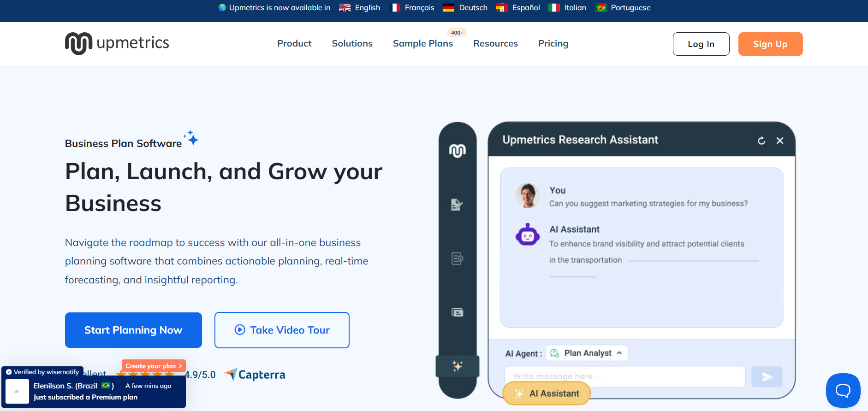Click the play icon in Take Video Tour
This screenshot has height=411, width=868.
[x=240, y=330]
